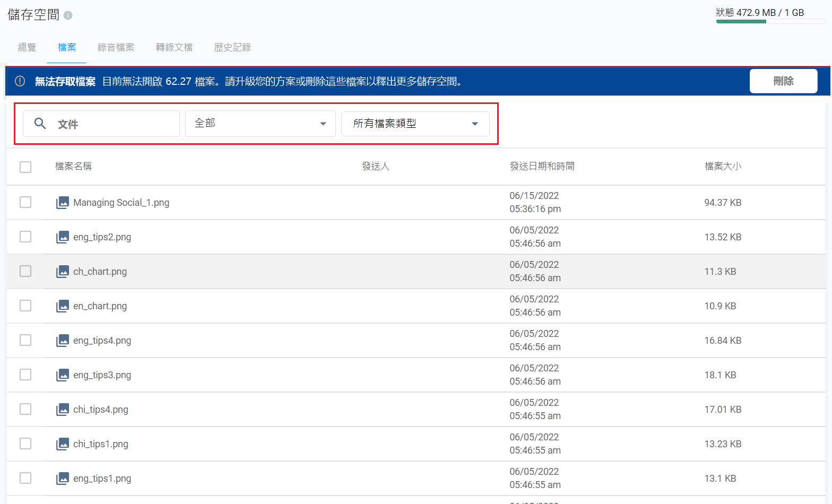Switch to the 錄音檔案 tab
This screenshot has width=832, height=504.
coord(116,48)
